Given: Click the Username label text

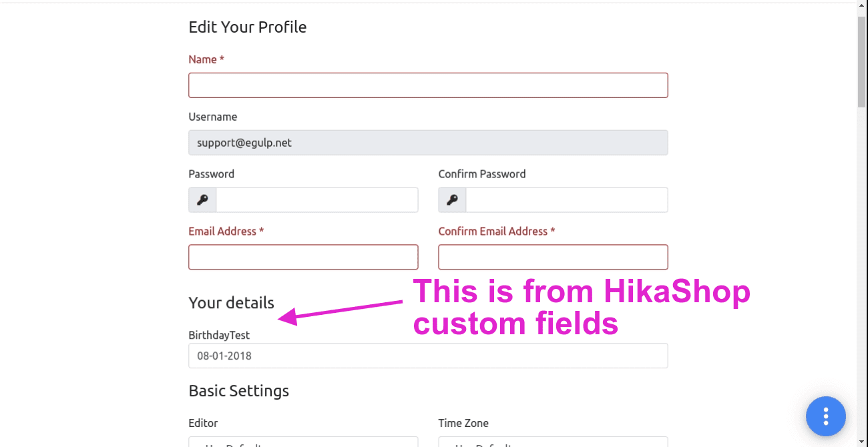Looking at the screenshot, I should pyautogui.click(x=212, y=117).
